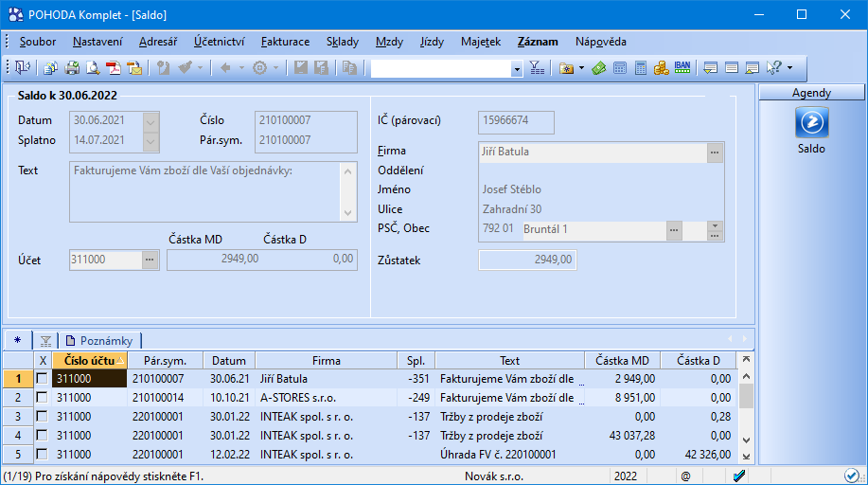Open paint brush dropdown arrow

(200, 68)
